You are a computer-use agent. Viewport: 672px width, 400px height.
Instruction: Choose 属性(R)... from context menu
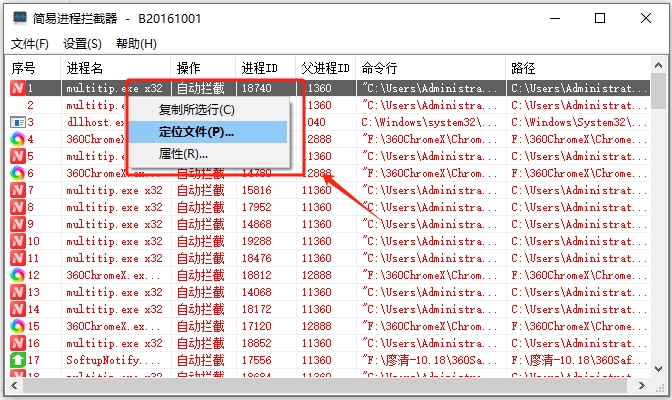183,153
